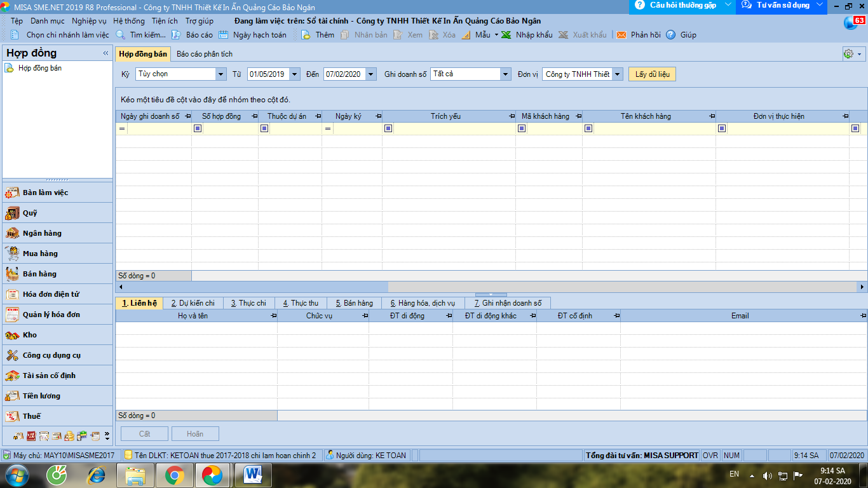Click the Google Chrome taskbar icon
This screenshot has height=488, width=868.
pyautogui.click(x=175, y=474)
